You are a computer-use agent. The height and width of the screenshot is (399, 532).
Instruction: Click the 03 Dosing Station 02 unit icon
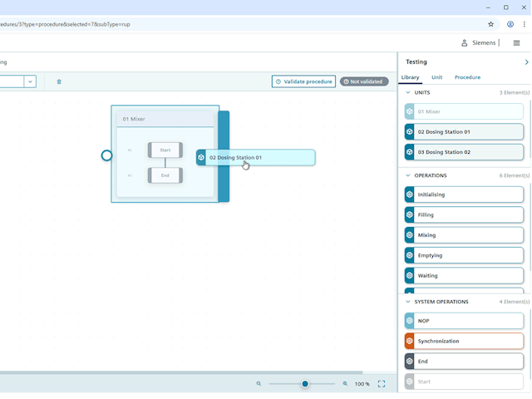coord(410,152)
